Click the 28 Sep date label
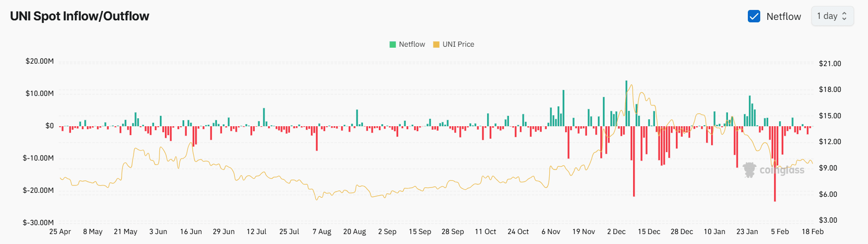Screen dimensions: 868x244 tap(453, 232)
